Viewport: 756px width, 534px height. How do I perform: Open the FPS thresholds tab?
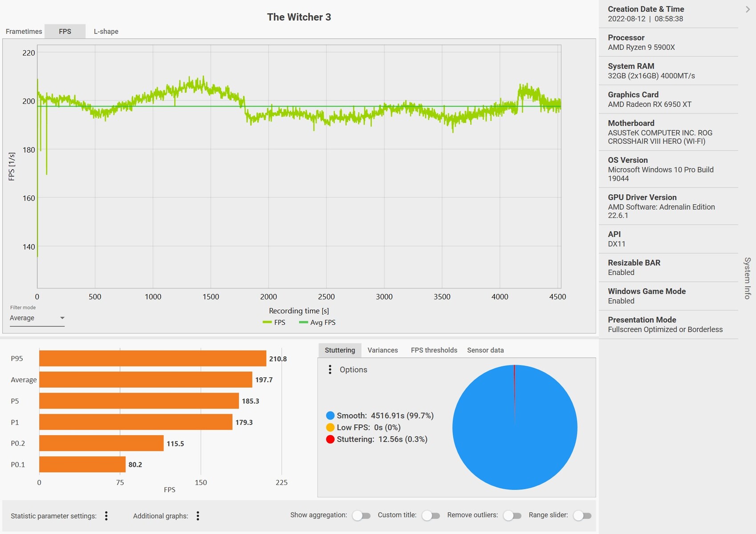434,350
